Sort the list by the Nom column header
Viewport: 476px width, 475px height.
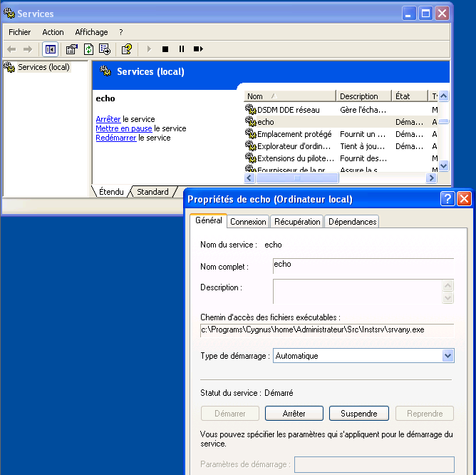(289, 96)
